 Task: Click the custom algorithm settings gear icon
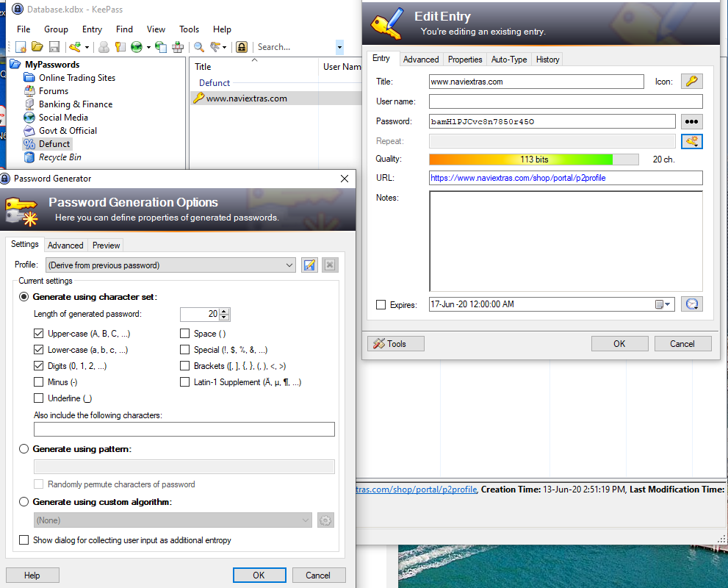(x=325, y=520)
